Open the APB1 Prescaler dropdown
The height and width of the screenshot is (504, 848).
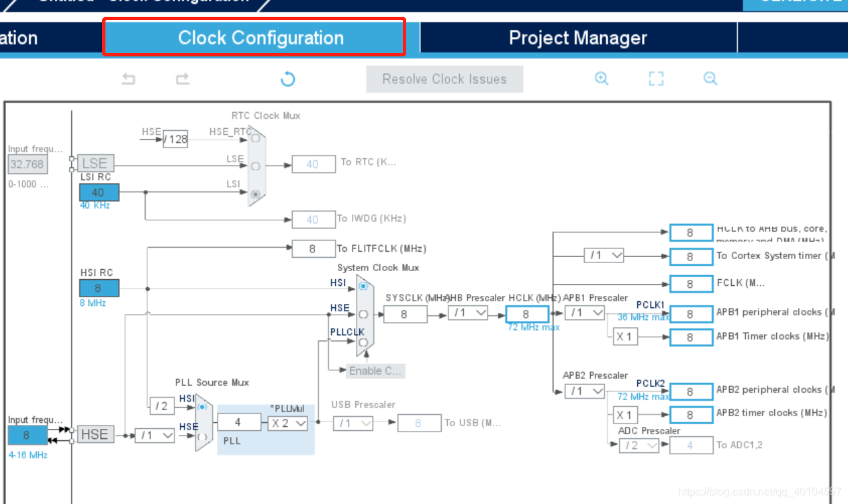[x=585, y=313]
